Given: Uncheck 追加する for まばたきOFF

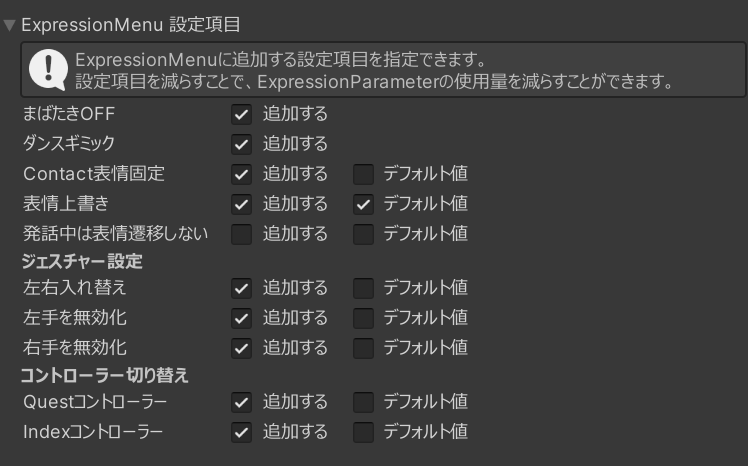Looking at the screenshot, I should 241,114.
